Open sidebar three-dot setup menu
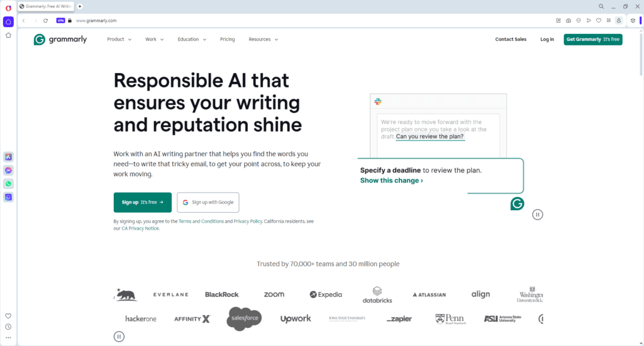644x346 pixels. (8, 338)
